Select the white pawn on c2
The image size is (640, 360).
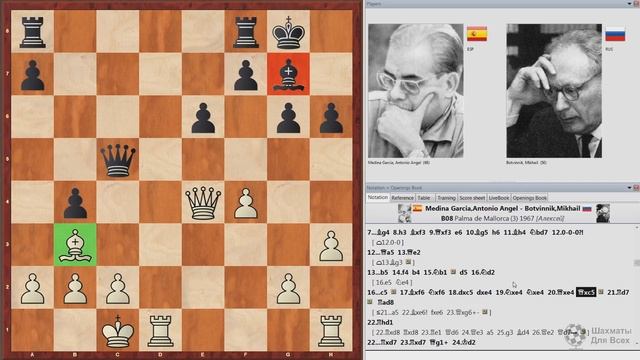point(118,288)
